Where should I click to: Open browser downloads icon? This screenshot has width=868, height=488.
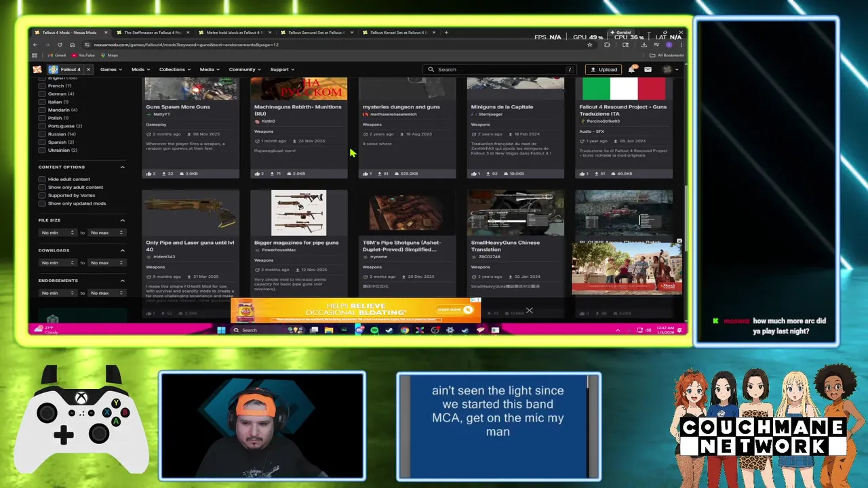click(644, 45)
